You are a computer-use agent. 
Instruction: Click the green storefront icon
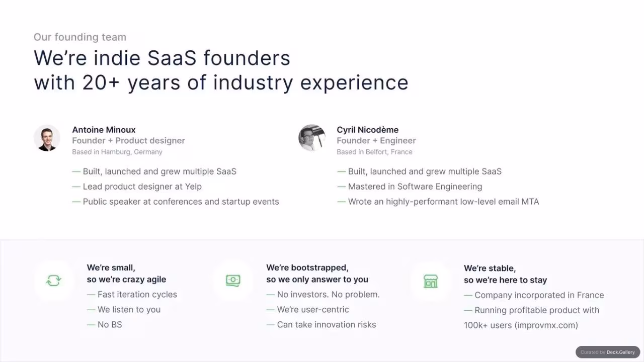431,281
